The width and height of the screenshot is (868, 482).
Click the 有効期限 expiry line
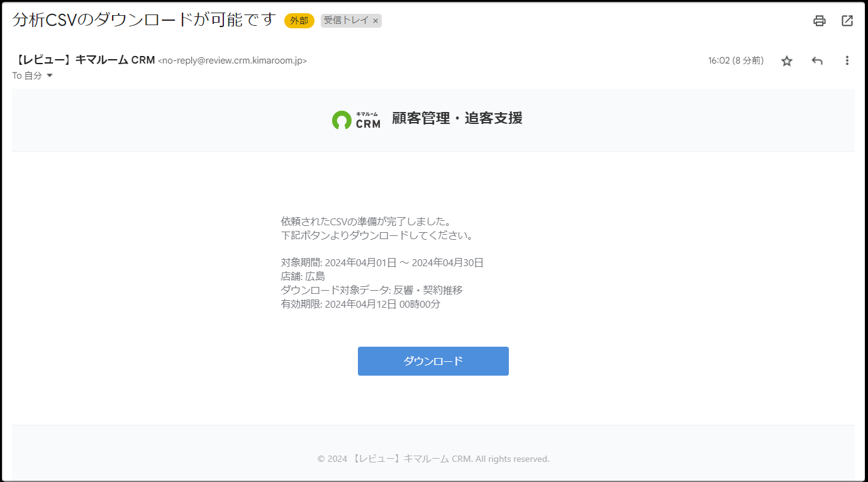click(x=360, y=305)
